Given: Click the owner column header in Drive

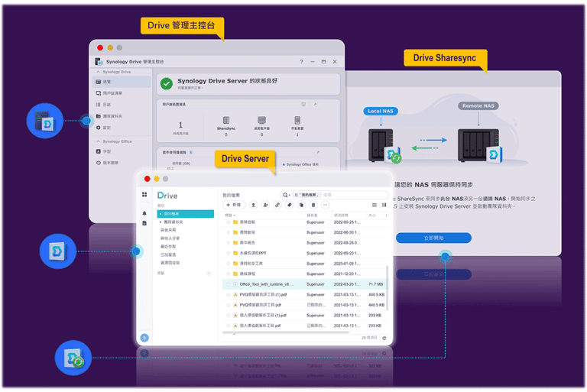Looking at the screenshot, I should 312,215.
